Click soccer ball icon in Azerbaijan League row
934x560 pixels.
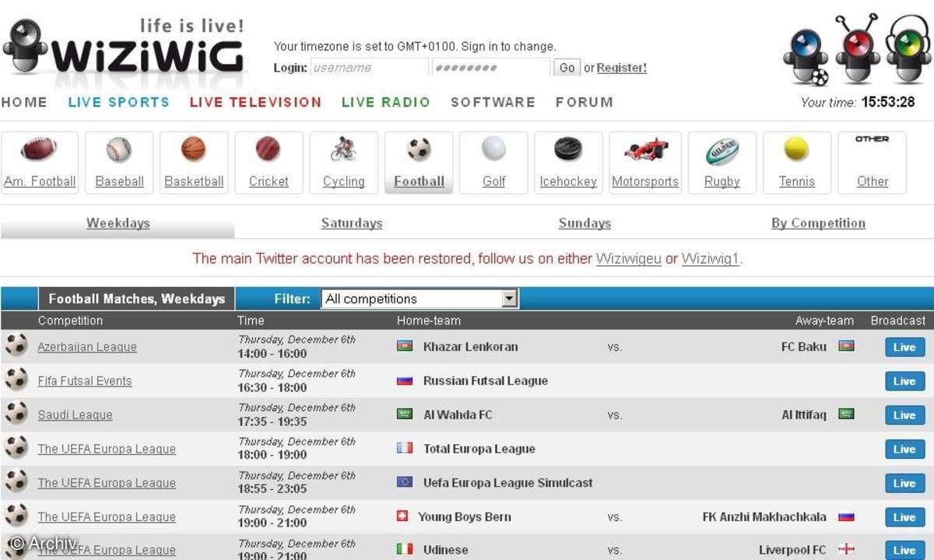pos(16,345)
